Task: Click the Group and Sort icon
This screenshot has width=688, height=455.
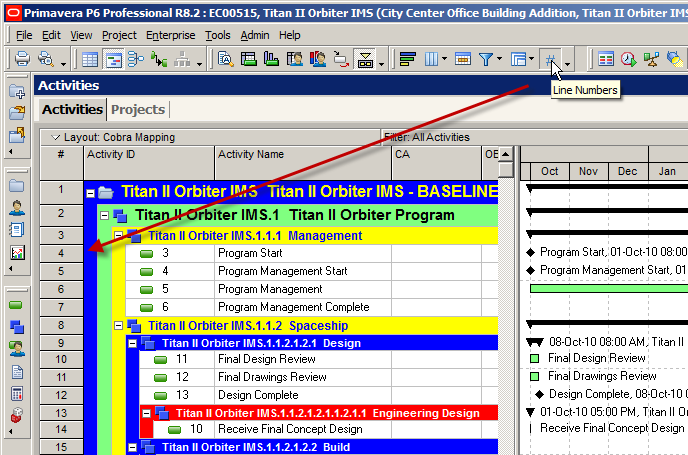Action: click(x=519, y=59)
